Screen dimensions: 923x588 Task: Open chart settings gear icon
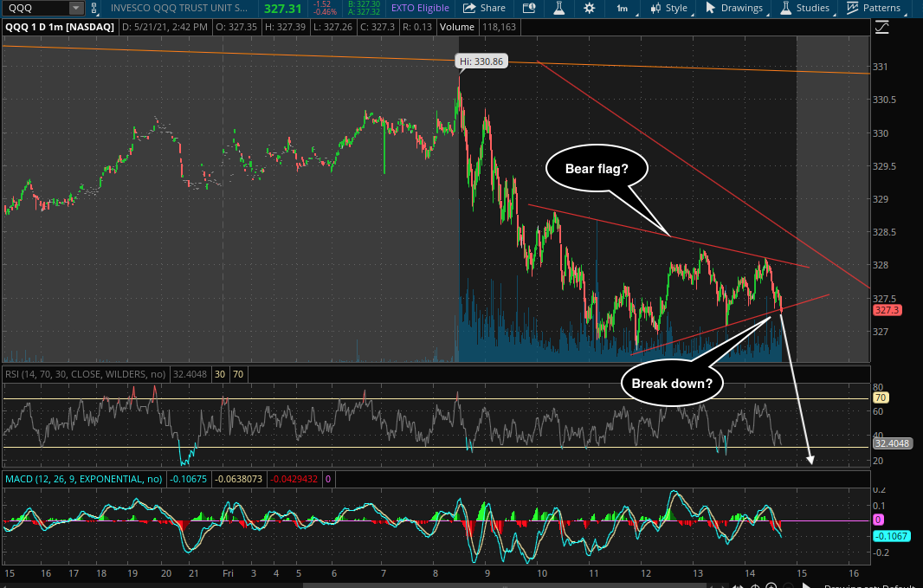click(590, 8)
